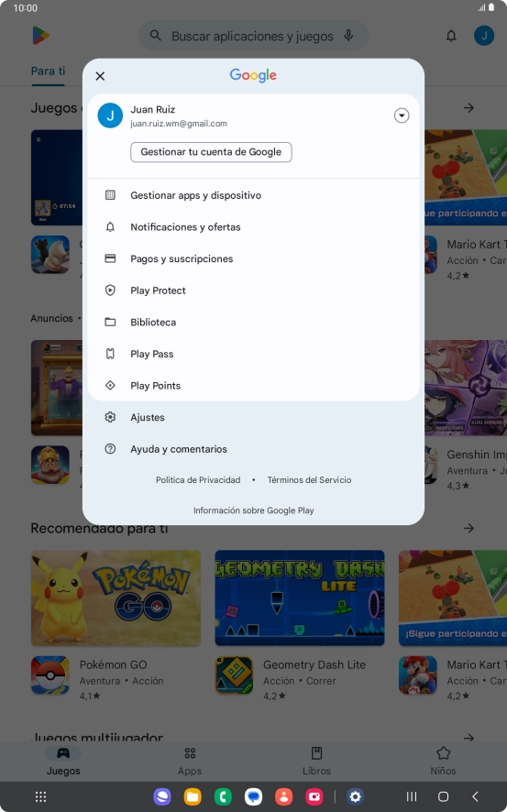
Task: Tap the Play Pass ticket icon
Action: (x=110, y=354)
